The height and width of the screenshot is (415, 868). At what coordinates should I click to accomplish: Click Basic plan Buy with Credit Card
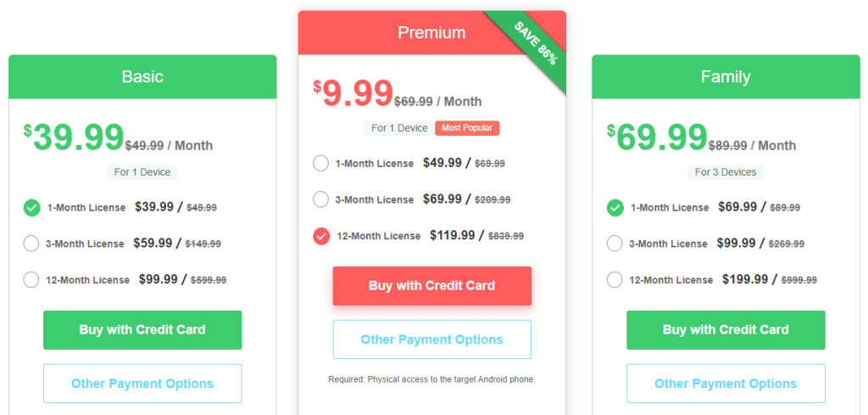tap(142, 329)
